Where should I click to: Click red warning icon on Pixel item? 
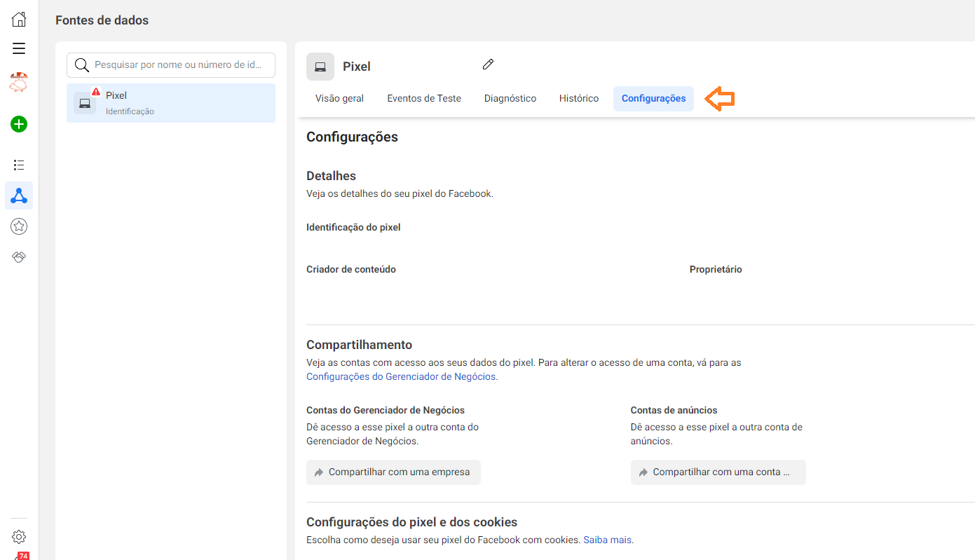point(96,92)
